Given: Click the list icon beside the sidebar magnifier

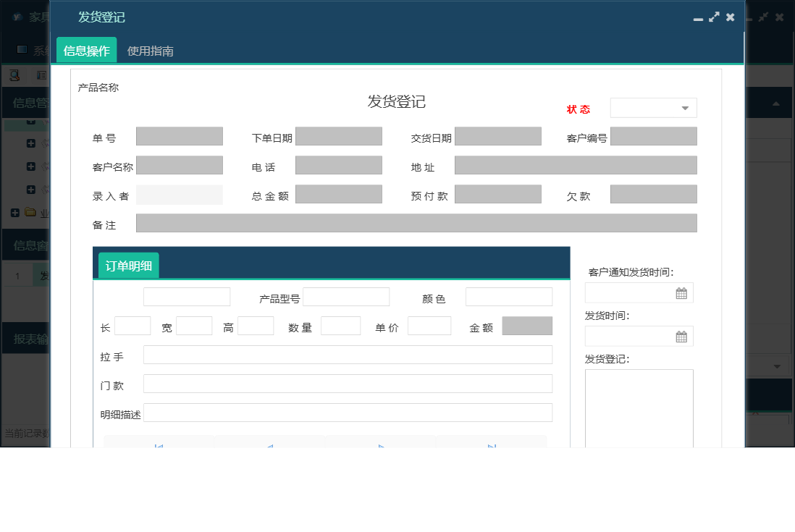Looking at the screenshot, I should pos(41,75).
